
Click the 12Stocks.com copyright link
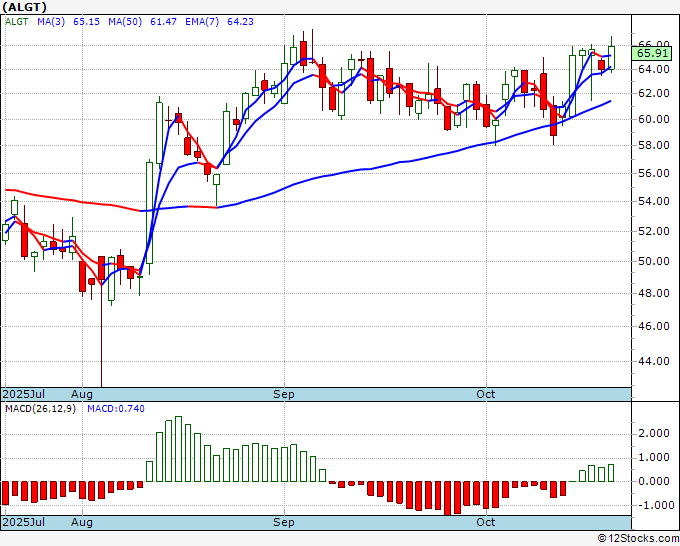click(x=638, y=539)
